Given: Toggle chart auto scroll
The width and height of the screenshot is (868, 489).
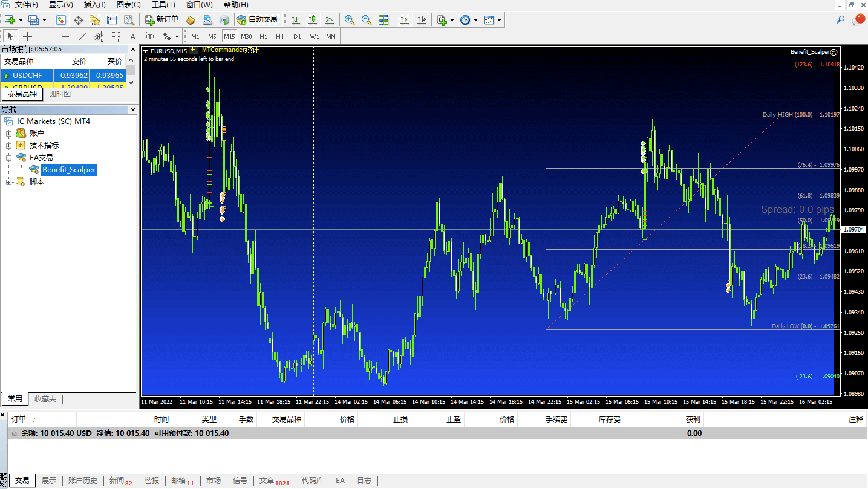Looking at the screenshot, I should coord(404,19).
